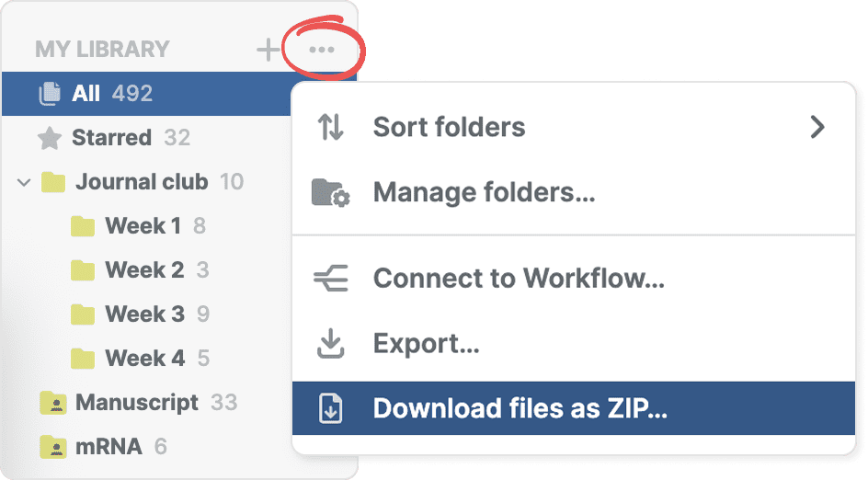This screenshot has width=868, height=480.
Task: Collapse the Journal club folder
Action: point(24,182)
